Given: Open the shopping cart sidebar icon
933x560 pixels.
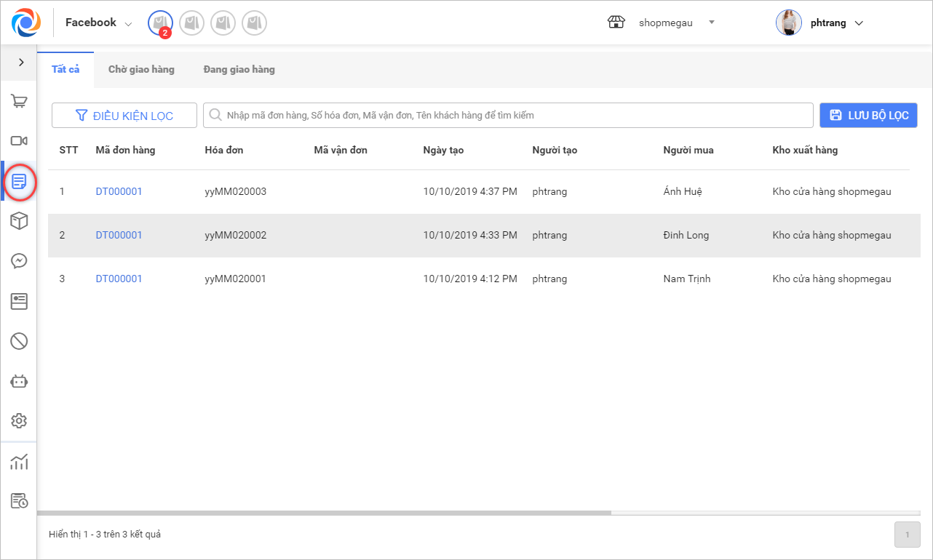Looking at the screenshot, I should pyautogui.click(x=19, y=101).
